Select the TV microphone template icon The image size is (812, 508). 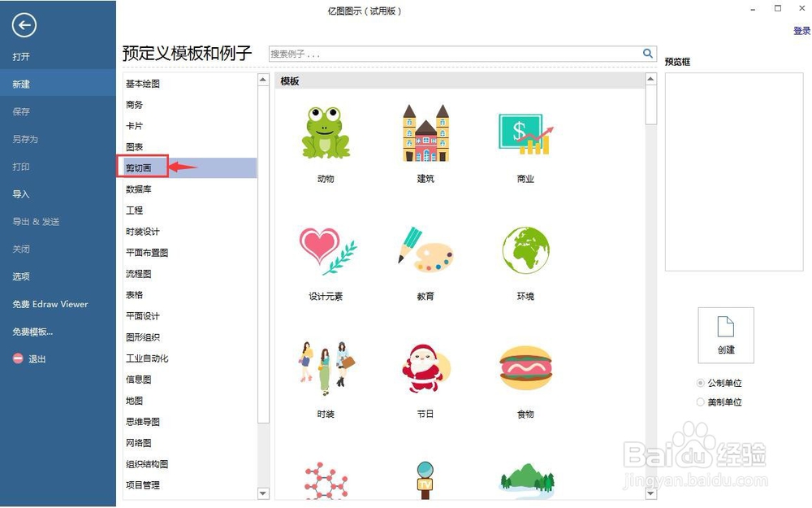point(425,480)
